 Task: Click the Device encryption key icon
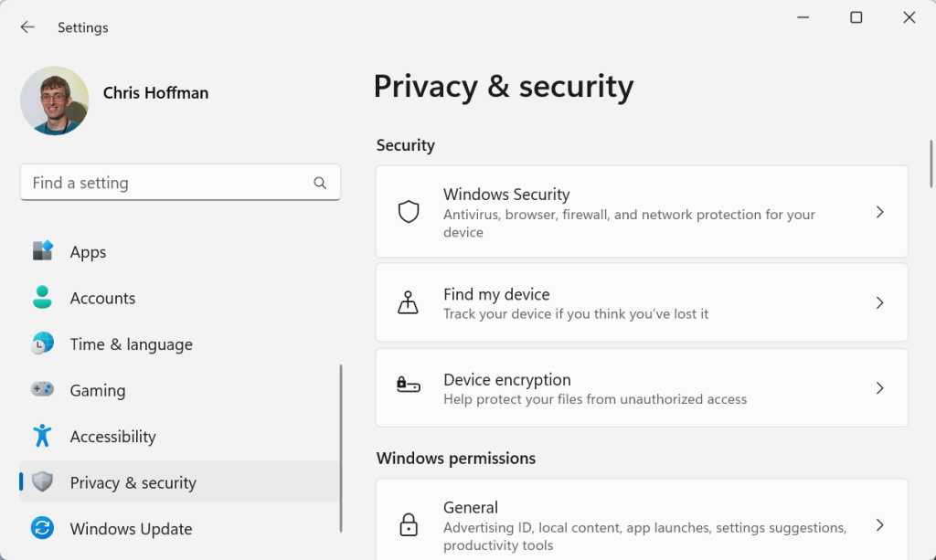point(407,387)
